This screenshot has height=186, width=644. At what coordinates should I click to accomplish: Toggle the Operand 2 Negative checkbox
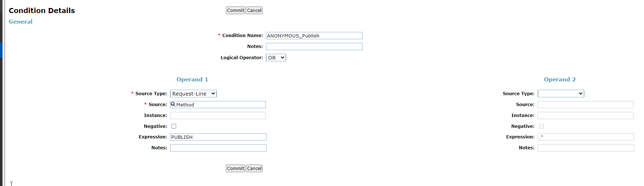click(x=542, y=126)
